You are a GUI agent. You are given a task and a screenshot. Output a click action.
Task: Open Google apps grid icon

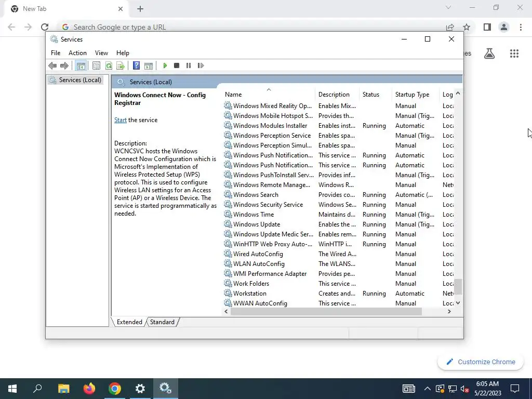point(514,54)
